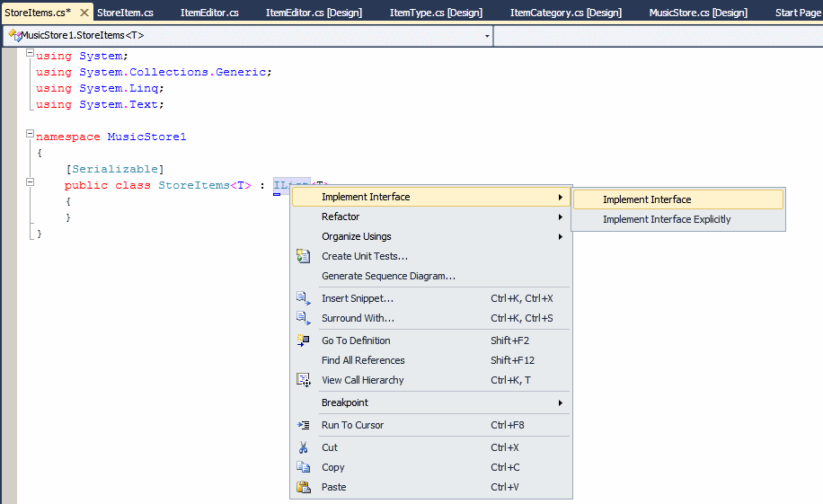Screen dimensions: 823x504
Task: Click the StoreItems<T> class name
Action: 205,185
